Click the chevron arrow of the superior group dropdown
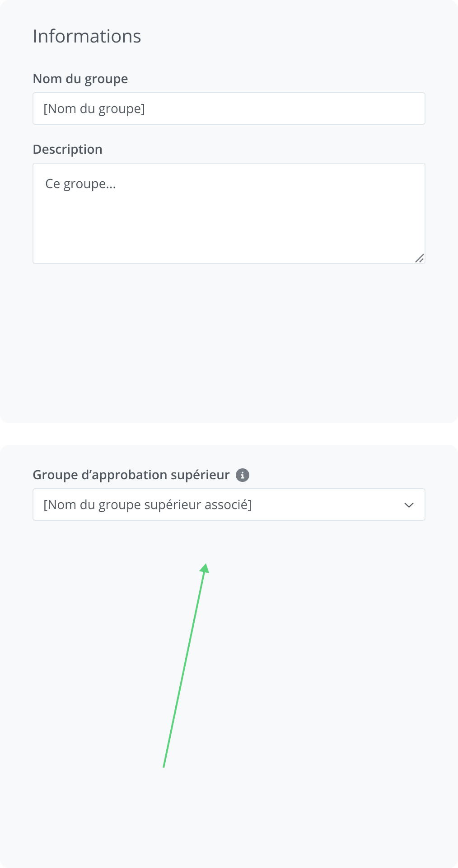Image resolution: width=458 pixels, height=868 pixels. point(409,505)
